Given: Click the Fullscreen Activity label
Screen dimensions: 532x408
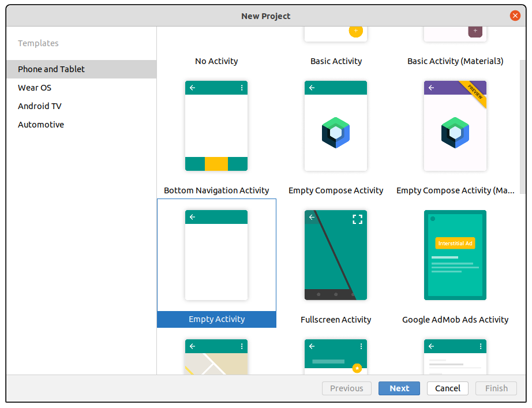Looking at the screenshot, I should tap(336, 320).
